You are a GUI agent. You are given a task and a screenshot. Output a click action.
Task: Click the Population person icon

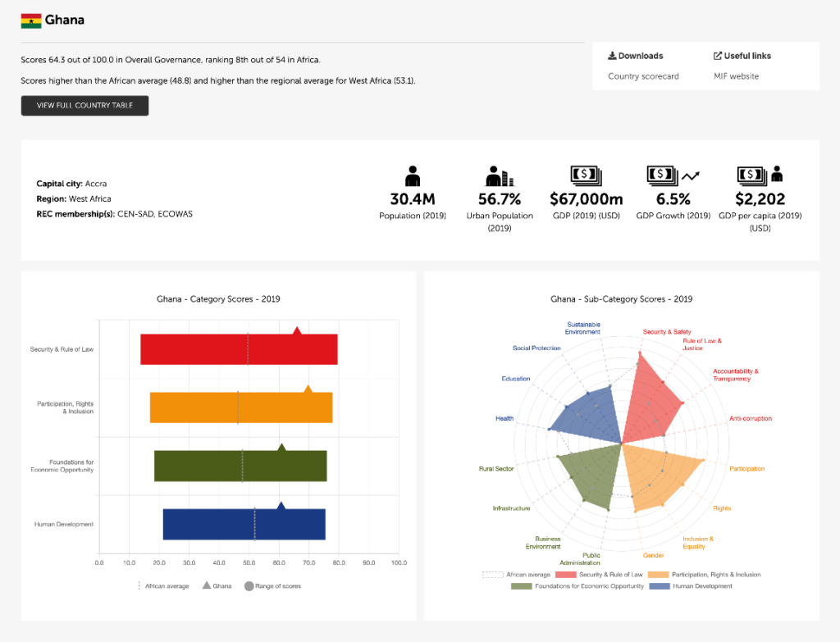[x=413, y=175]
